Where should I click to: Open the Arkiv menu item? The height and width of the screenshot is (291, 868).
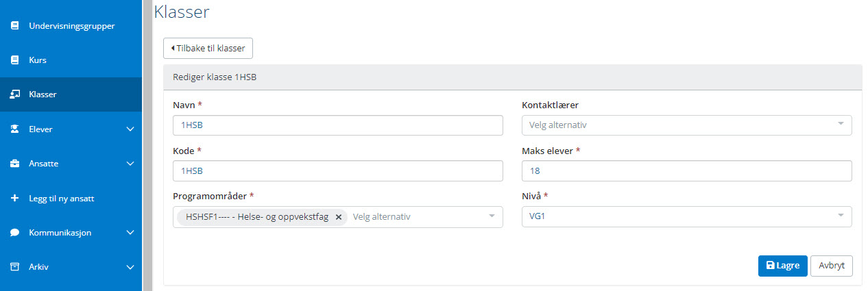71,267
